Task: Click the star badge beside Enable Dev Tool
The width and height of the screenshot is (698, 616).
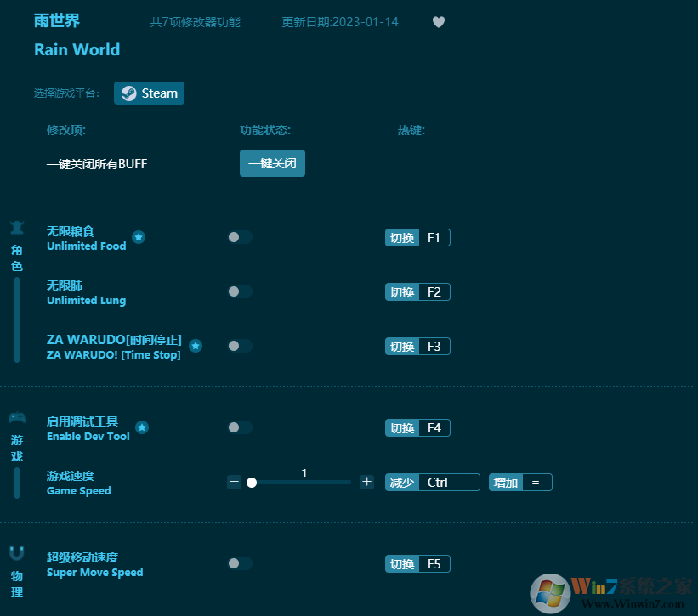Action: 142,427
